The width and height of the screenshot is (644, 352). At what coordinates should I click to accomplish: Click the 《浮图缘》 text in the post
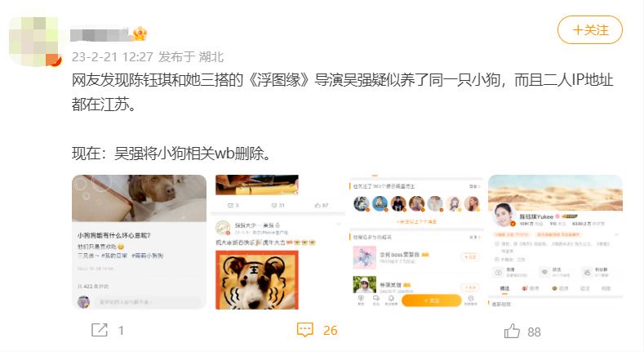[279, 80]
